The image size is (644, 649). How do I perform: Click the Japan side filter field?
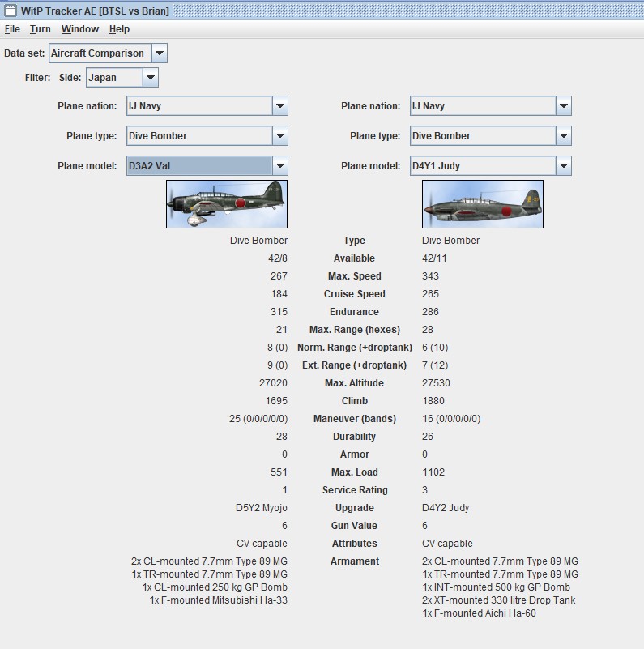(x=115, y=78)
